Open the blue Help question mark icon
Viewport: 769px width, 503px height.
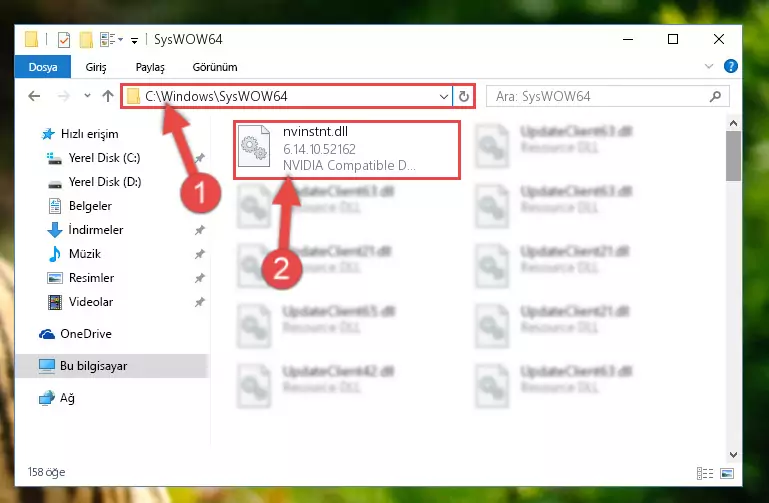click(730, 66)
